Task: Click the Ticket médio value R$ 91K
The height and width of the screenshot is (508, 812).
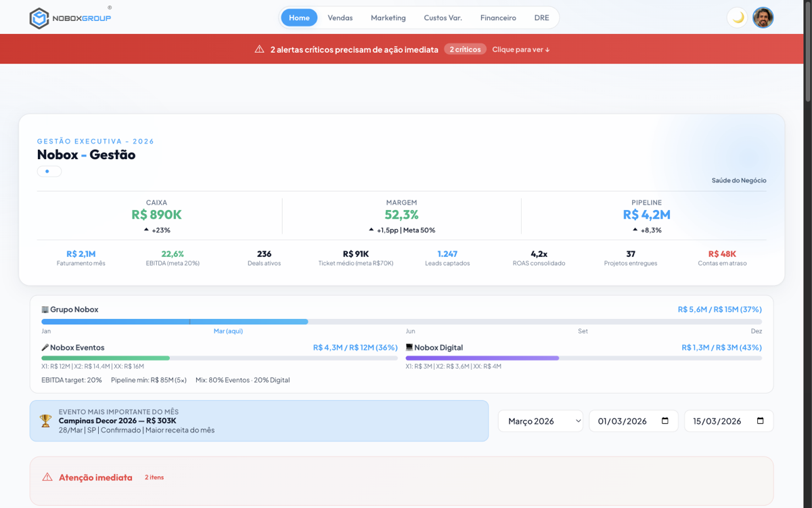Action: pyautogui.click(x=356, y=254)
